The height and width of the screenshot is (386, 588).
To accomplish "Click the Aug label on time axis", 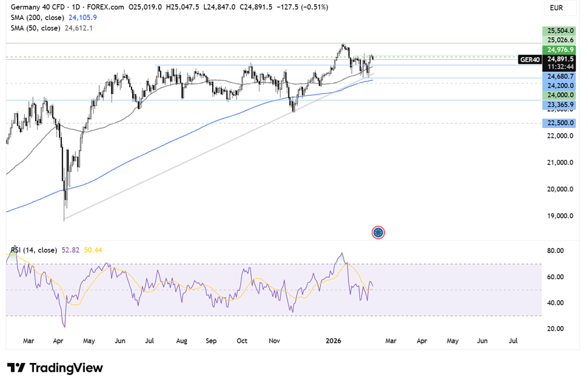I will tap(181, 341).
